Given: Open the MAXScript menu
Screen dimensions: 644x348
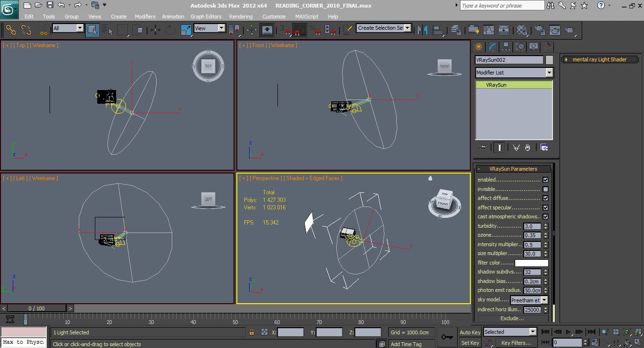Looking at the screenshot, I should click(x=307, y=17).
